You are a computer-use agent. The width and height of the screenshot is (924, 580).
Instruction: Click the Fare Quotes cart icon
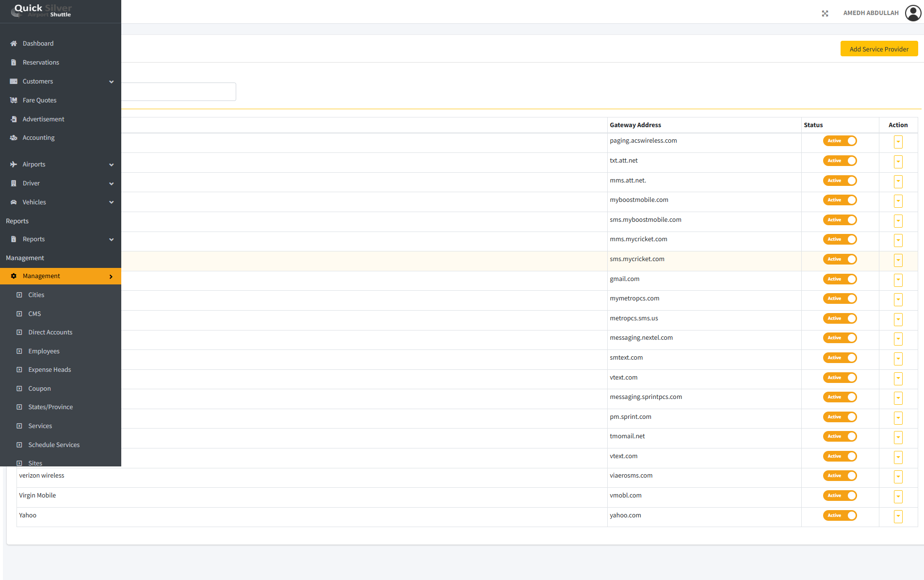14,100
